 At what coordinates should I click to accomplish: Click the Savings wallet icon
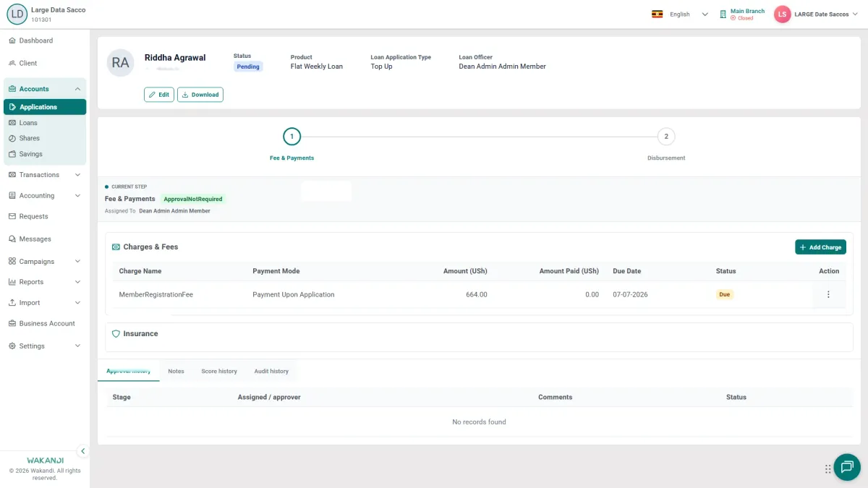[x=12, y=154]
